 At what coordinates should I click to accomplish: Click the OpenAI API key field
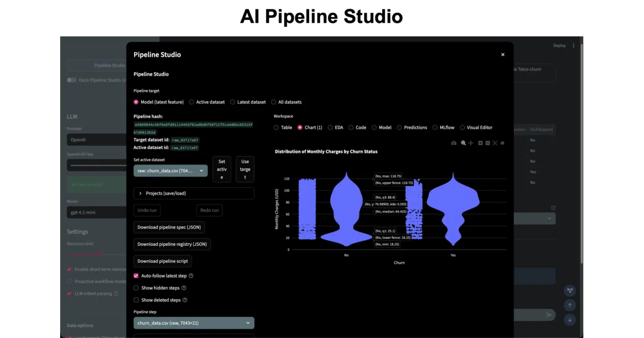[97, 165]
